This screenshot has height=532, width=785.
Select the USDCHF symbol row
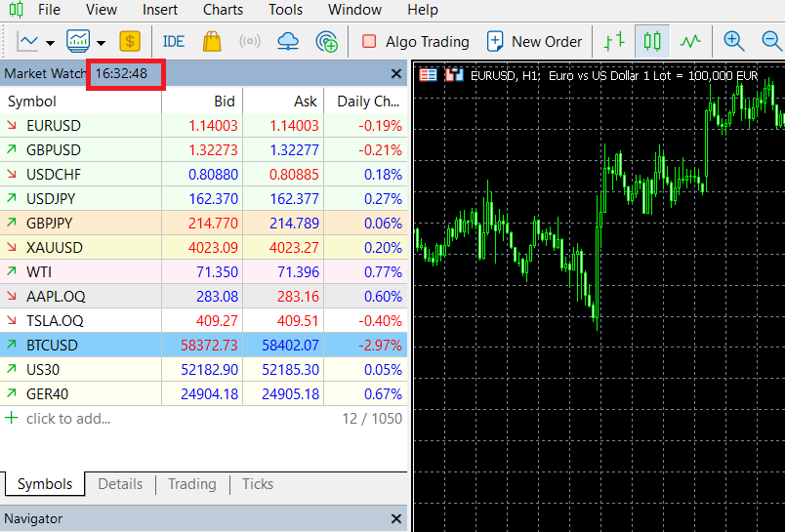click(203, 175)
